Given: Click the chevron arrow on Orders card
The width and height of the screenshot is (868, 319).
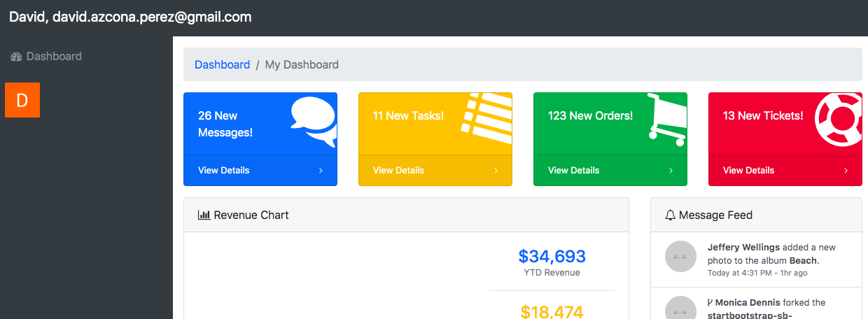Looking at the screenshot, I should click(x=671, y=171).
